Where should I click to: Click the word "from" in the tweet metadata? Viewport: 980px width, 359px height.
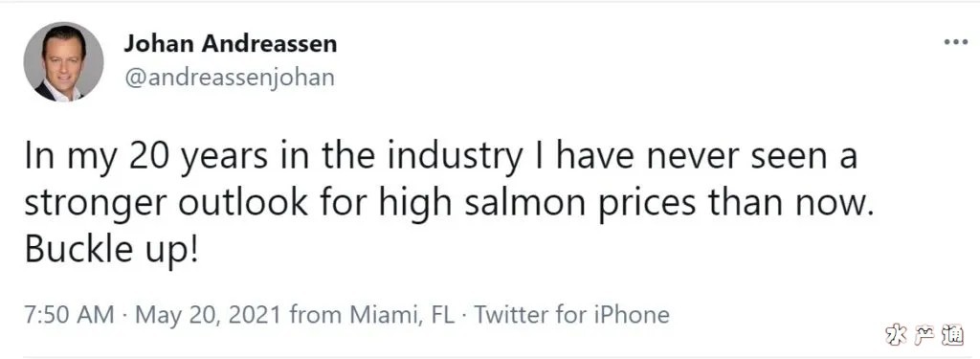(x=316, y=315)
